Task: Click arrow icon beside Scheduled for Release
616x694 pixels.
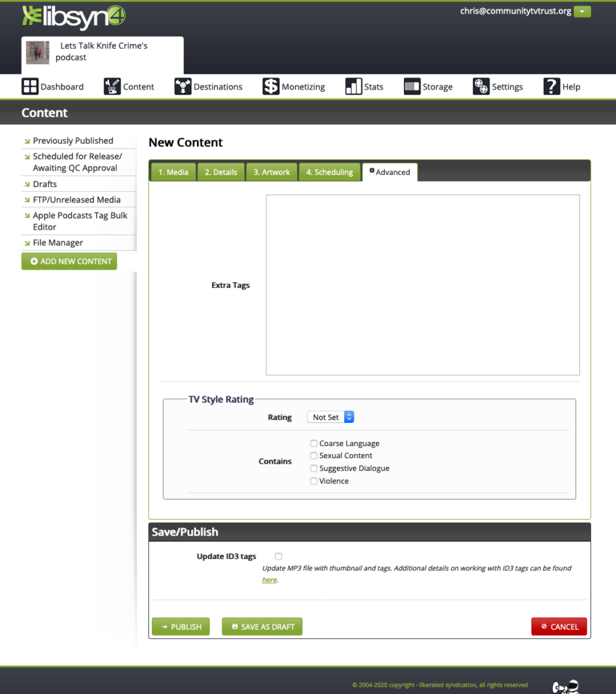Action: pos(27,157)
